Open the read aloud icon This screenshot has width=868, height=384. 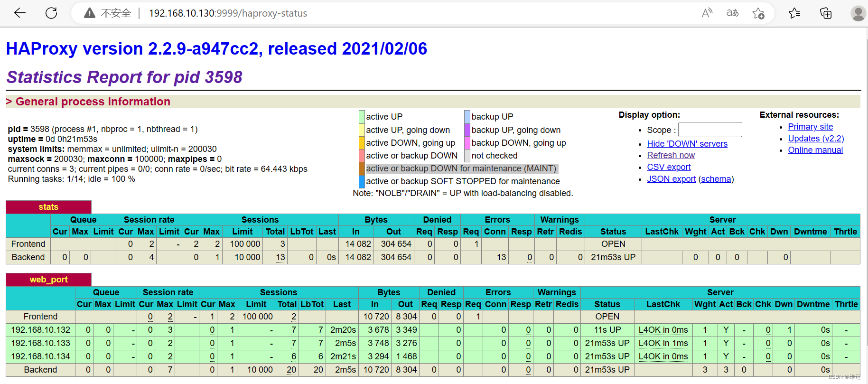(x=707, y=13)
